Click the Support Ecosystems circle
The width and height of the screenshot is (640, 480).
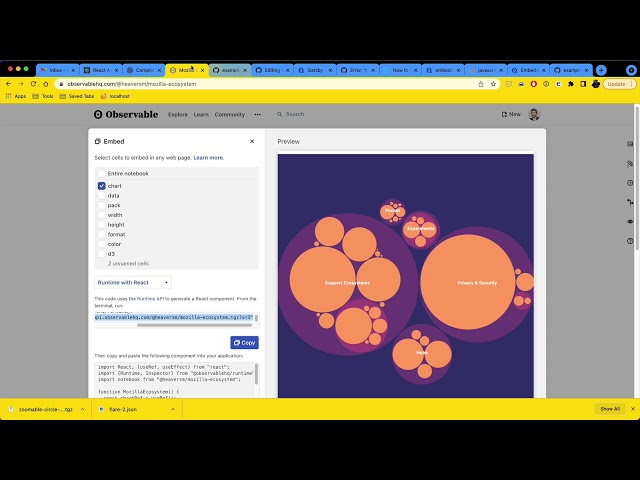click(348, 283)
